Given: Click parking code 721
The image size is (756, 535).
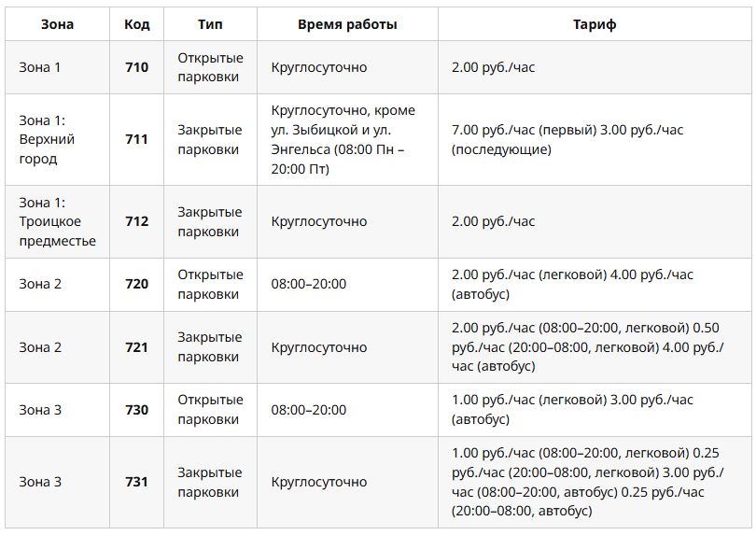Looking at the screenshot, I should [136, 347].
